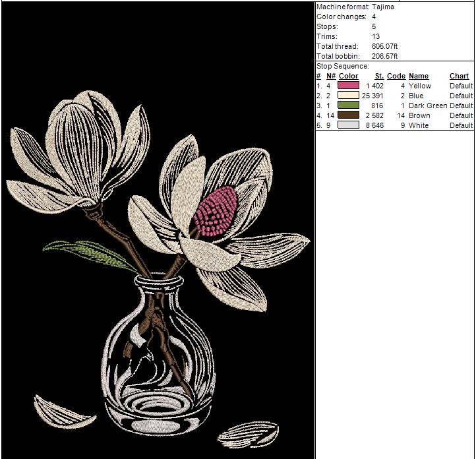Click stitch count '1 402'

375,86
